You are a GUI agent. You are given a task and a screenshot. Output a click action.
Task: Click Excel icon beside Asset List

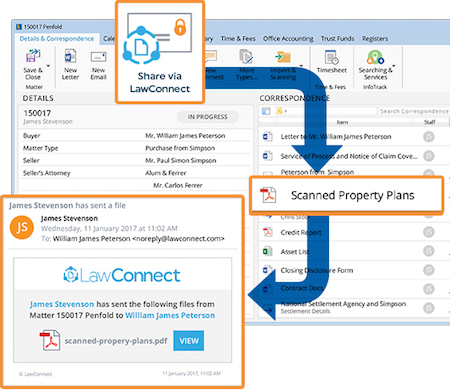tap(268, 251)
